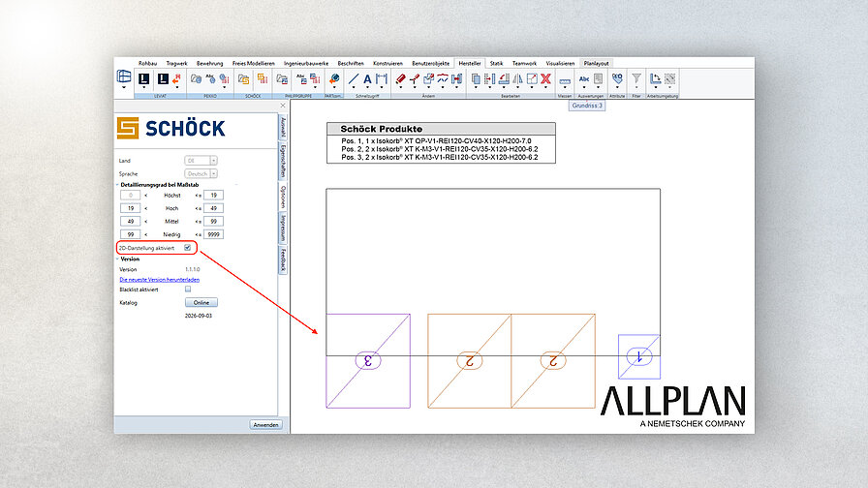Click the Hoch upper limit input field

214,208
